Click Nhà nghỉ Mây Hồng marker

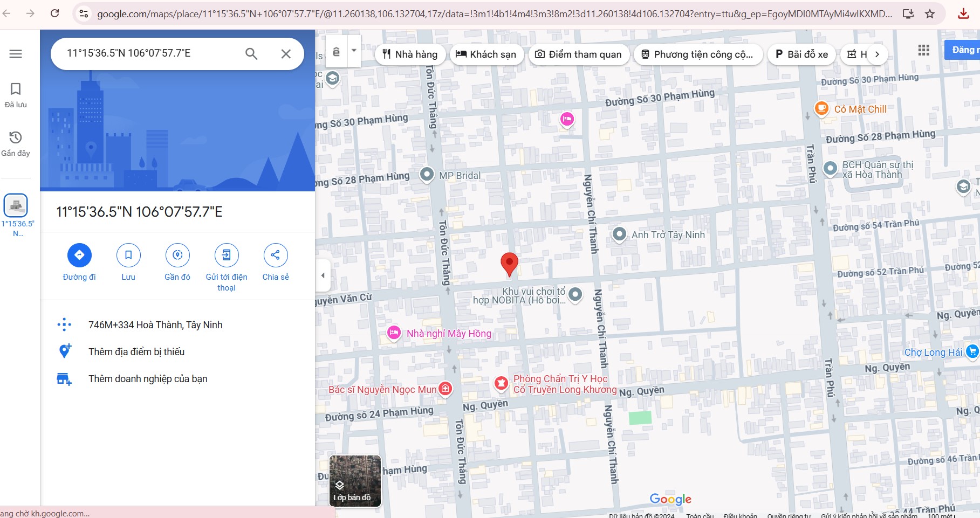tap(394, 333)
